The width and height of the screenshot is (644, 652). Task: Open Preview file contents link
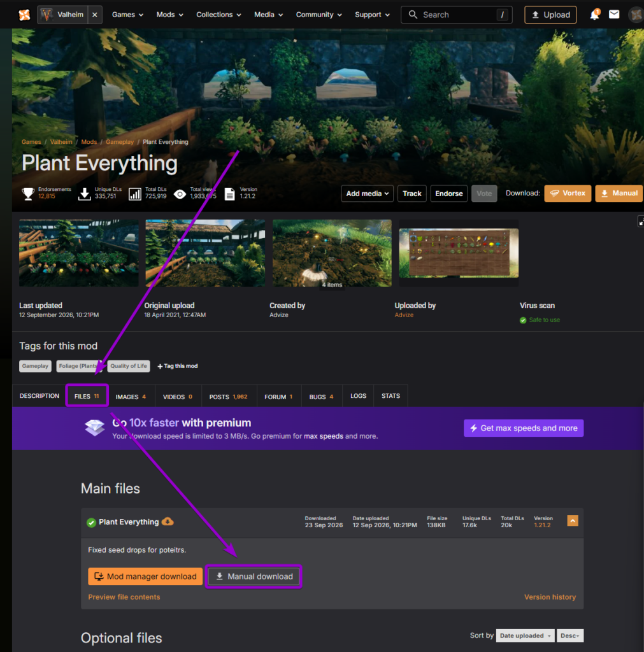click(x=124, y=597)
